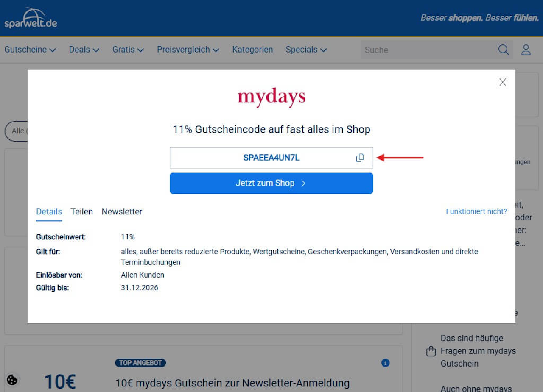This screenshot has width=543, height=392.
Task: Expand the Gratis menu
Action: 128,50
